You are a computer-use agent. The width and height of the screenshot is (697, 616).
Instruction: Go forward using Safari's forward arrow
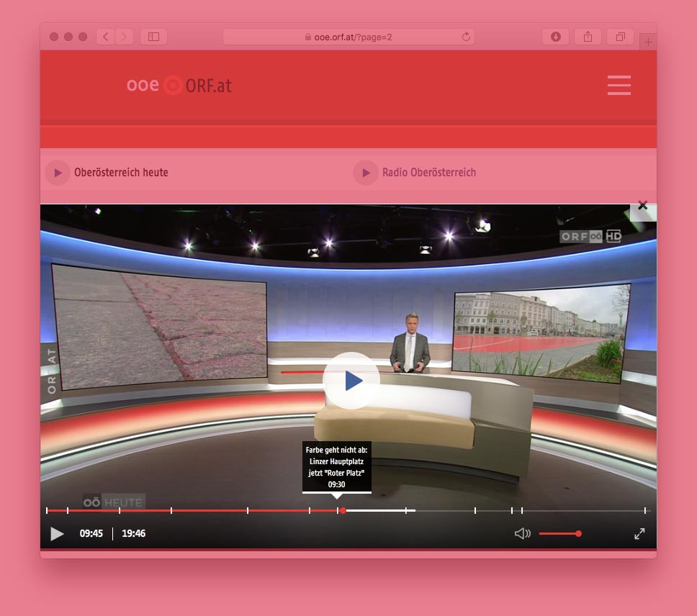(x=125, y=37)
